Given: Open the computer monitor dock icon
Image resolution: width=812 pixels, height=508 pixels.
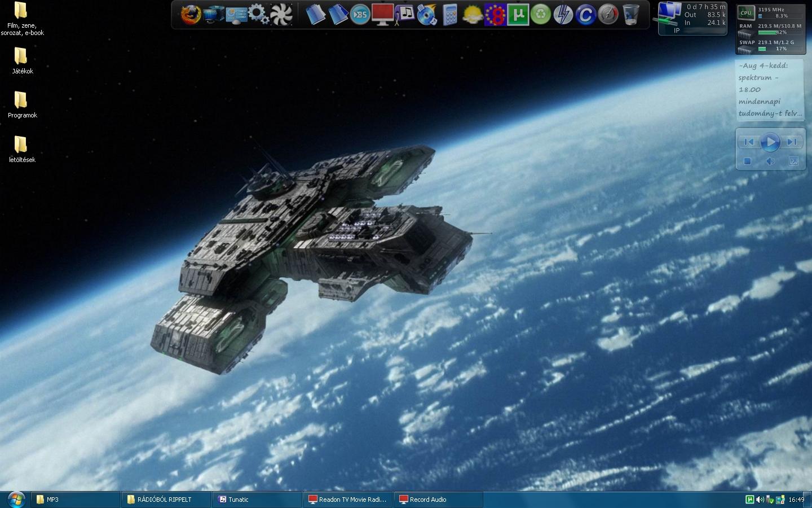Looking at the screenshot, I should [x=214, y=14].
